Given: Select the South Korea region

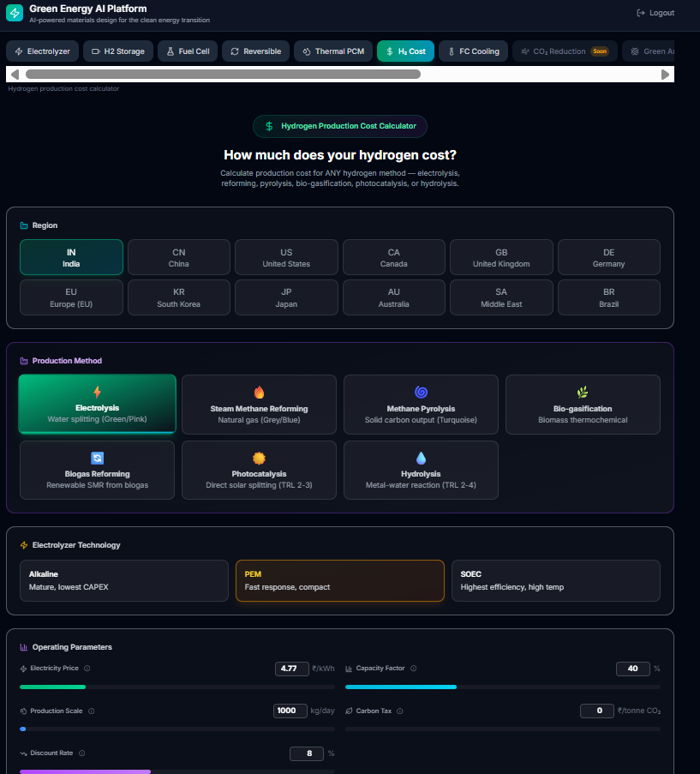Looking at the screenshot, I should coord(178,297).
